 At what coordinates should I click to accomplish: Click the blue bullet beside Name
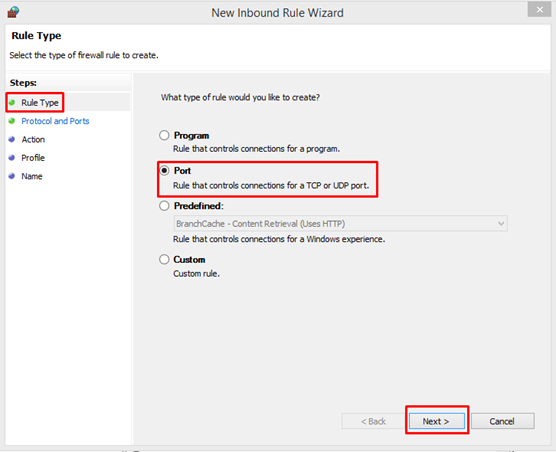tap(12, 176)
